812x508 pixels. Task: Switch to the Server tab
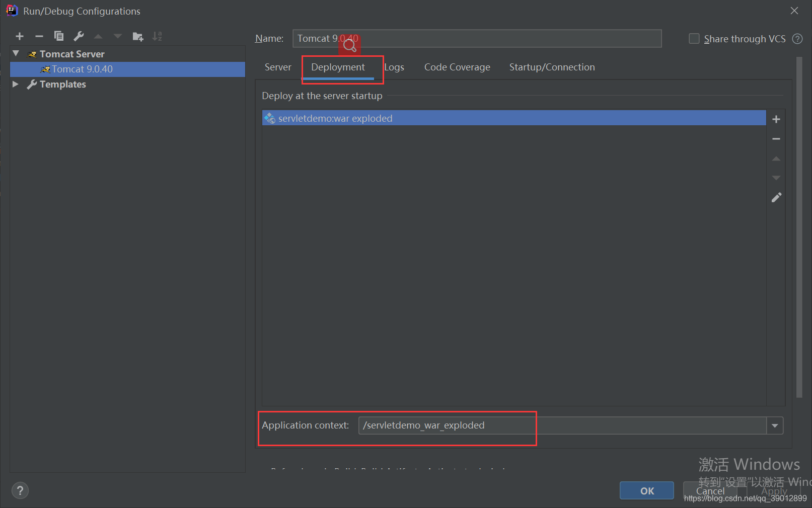278,67
